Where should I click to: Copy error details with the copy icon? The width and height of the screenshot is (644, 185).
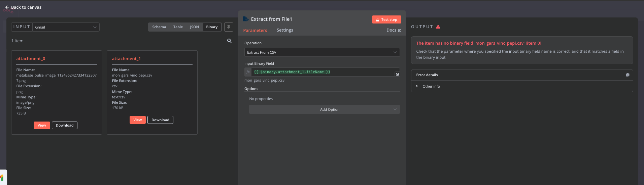pos(628,75)
